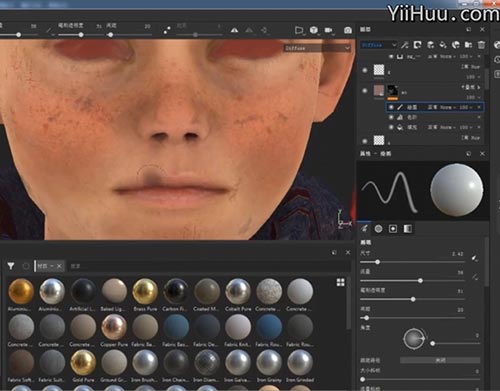Delete layer with the trash icon
Viewport: 500px width, 391px height.
[x=481, y=45]
